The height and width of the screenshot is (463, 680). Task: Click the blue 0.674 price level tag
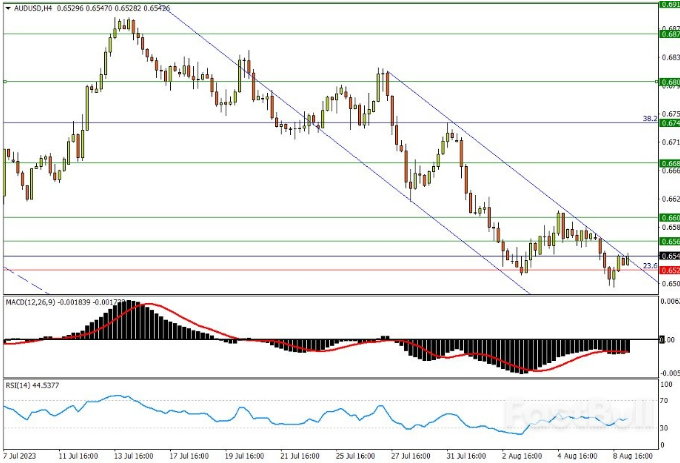(x=668, y=123)
